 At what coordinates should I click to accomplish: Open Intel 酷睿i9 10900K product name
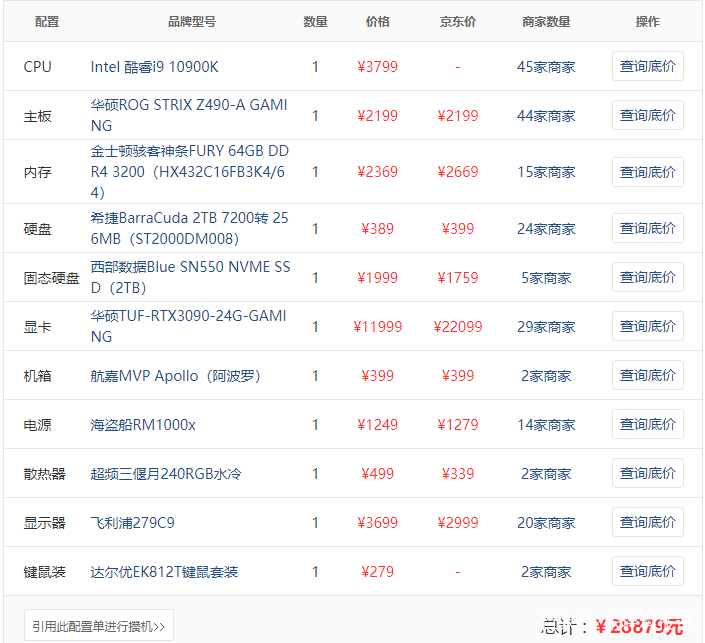154,67
